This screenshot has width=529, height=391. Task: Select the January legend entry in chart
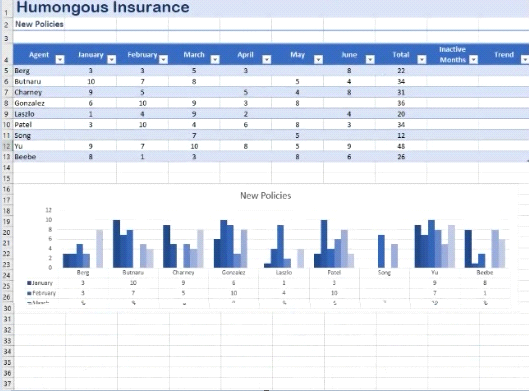pos(40,283)
